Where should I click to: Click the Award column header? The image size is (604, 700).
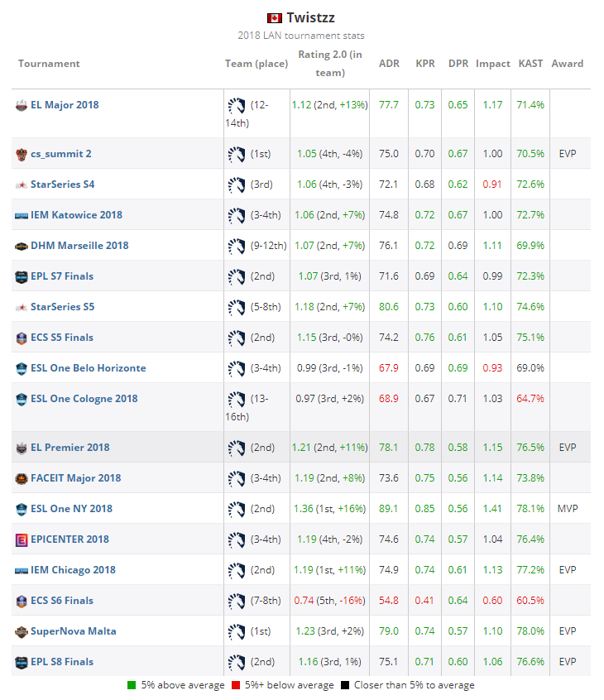pyautogui.click(x=568, y=64)
